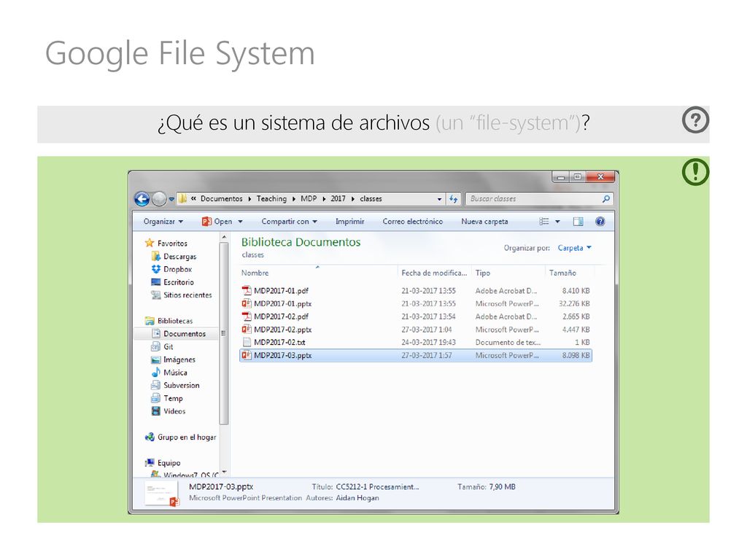Select file MDP2017-03.pptx in list

[415, 355]
